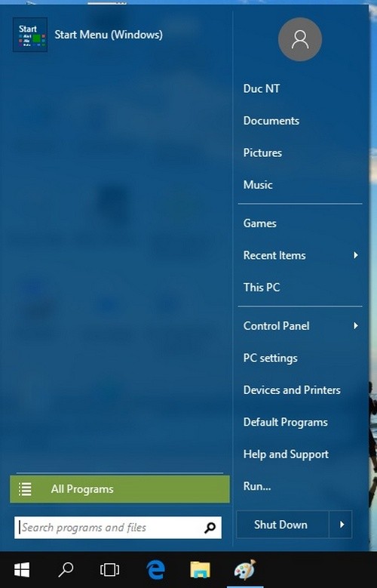Open the Start Menu (Windows) app icon
The height and width of the screenshot is (588, 377).
(x=30, y=35)
